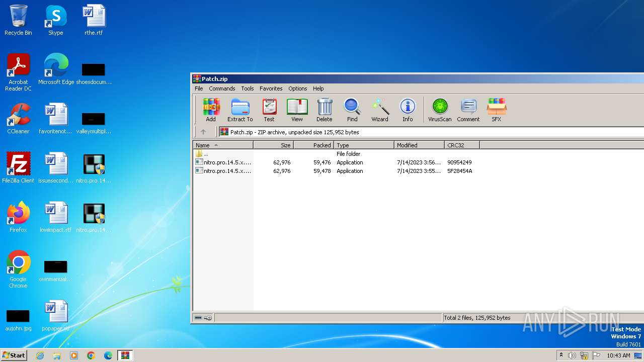Click the drive/key status bar icon
The image size is (644, 362).
pos(203,318)
